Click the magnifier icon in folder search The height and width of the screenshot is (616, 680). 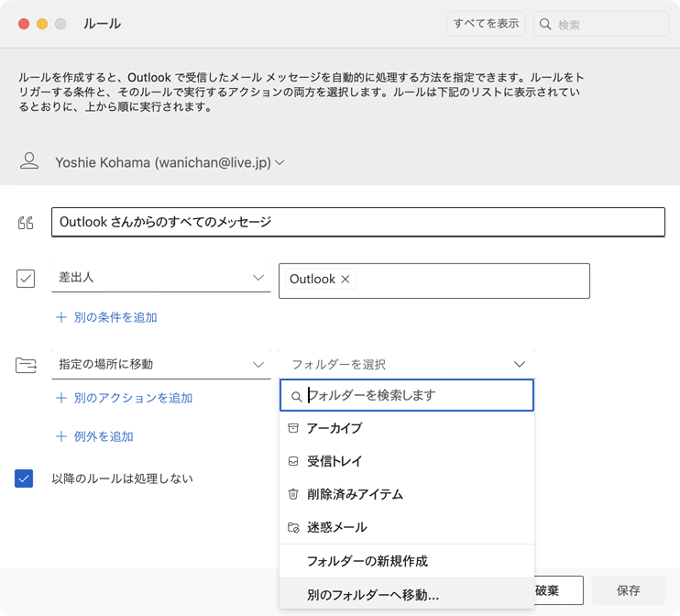[x=296, y=396]
